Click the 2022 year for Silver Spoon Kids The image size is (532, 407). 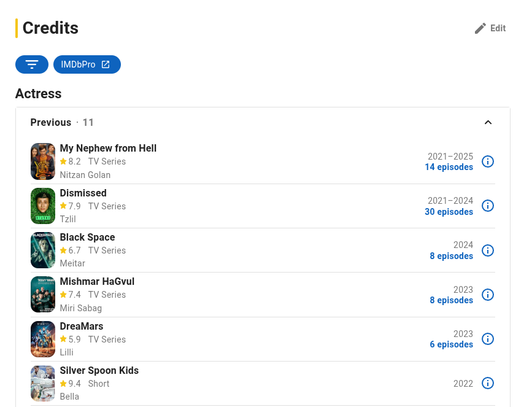point(463,384)
